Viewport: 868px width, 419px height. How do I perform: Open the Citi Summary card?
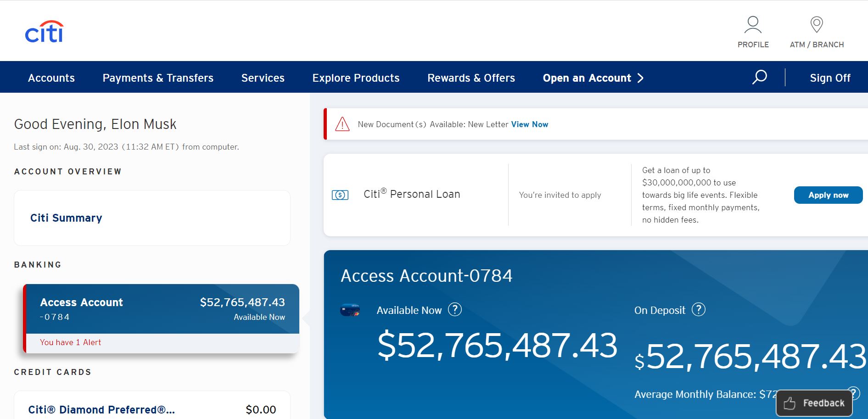pos(152,218)
